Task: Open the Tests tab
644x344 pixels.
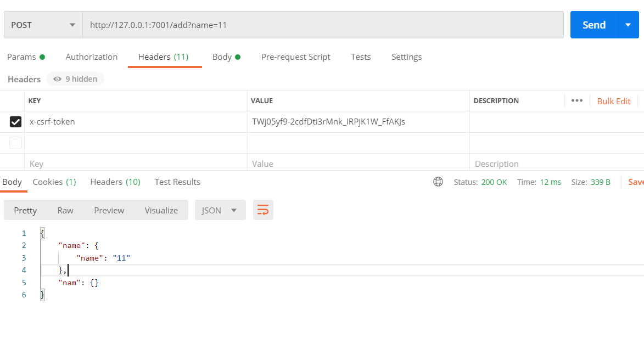Action: (x=360, y=57)
